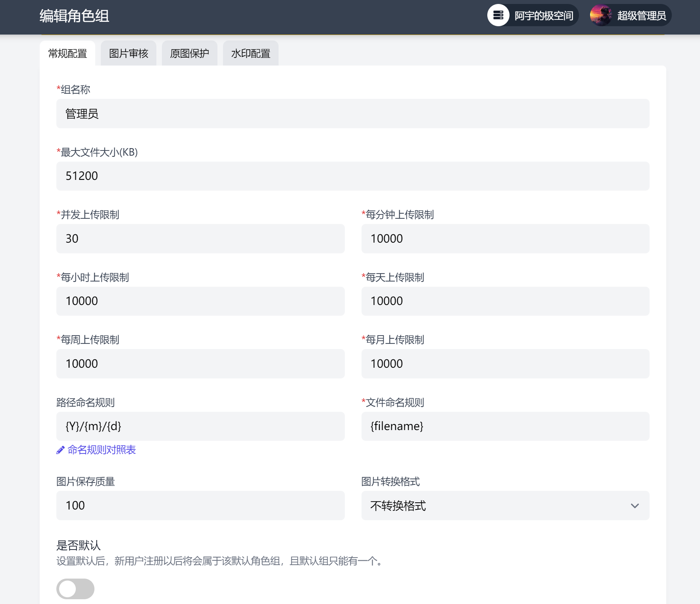This screenshot has height=604, width=700.
Task: Click the 并发上传限制 input field
Action: (x=200, y=239)
